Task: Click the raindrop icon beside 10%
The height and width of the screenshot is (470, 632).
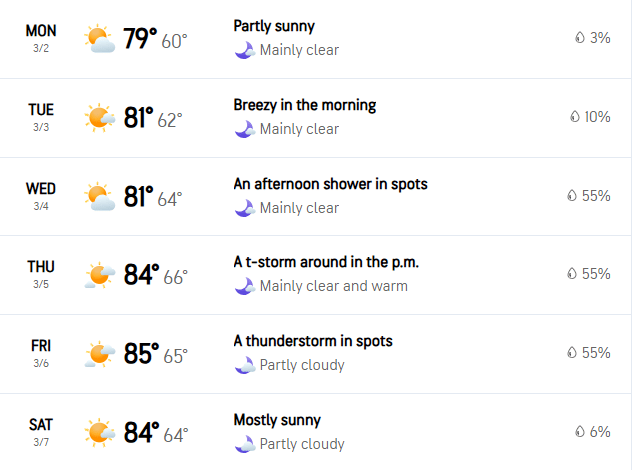Action: click(x=573, y=117)
